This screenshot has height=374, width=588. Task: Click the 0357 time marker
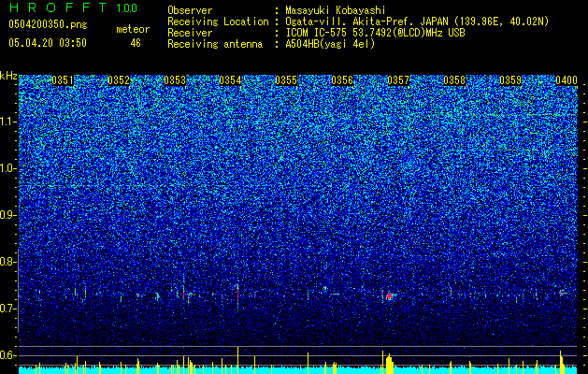click(x=398, y=80)
